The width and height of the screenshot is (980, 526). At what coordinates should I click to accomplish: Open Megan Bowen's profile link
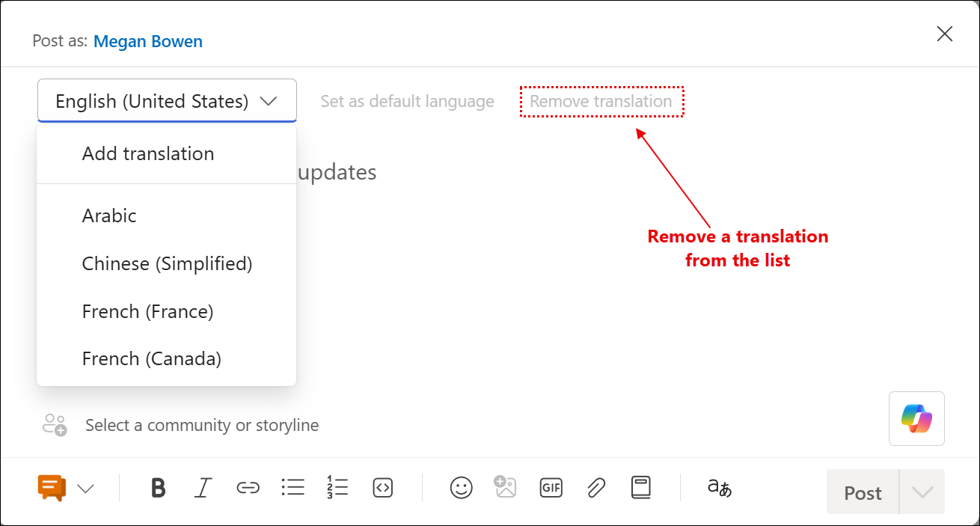[147, 41]
